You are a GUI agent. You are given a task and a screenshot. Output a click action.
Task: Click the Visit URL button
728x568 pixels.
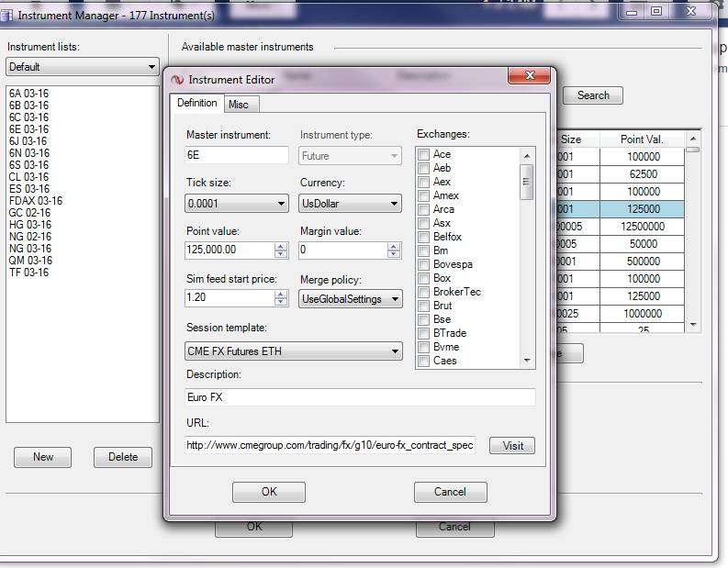512,446
